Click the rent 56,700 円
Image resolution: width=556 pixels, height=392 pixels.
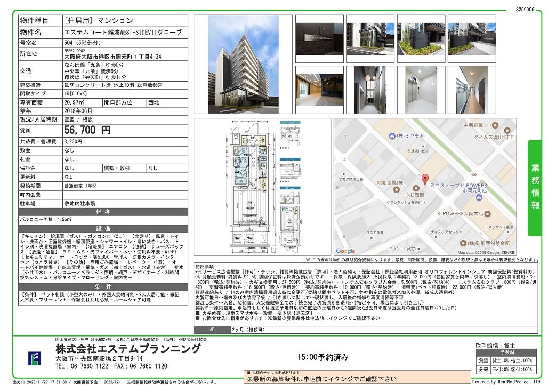[87, 130]
